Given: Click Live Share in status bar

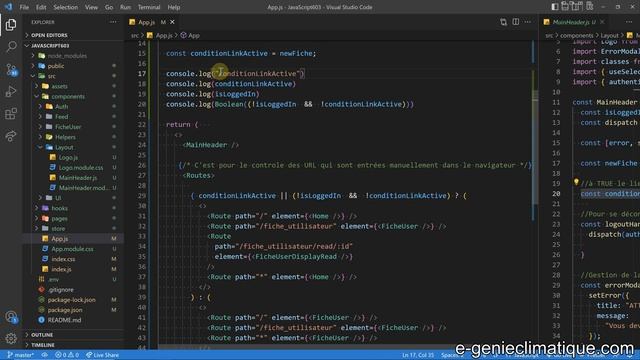Looking at the screenshot, I should tap(102, 355).
